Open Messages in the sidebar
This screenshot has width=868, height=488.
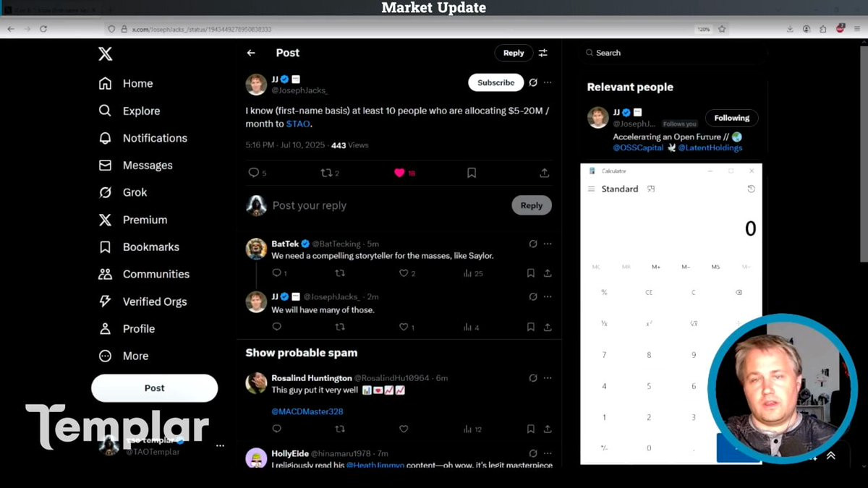pyautogui.click(x=135, y=166)
